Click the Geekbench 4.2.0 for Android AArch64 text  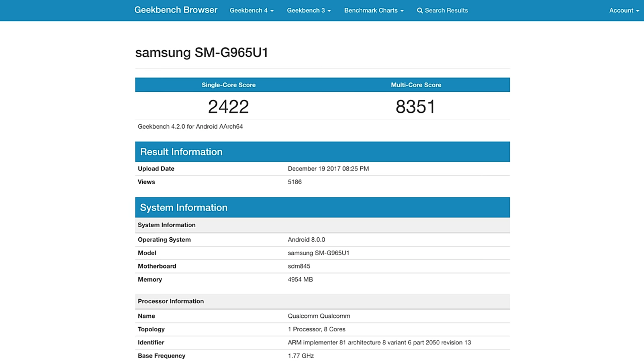coord(190,126)
